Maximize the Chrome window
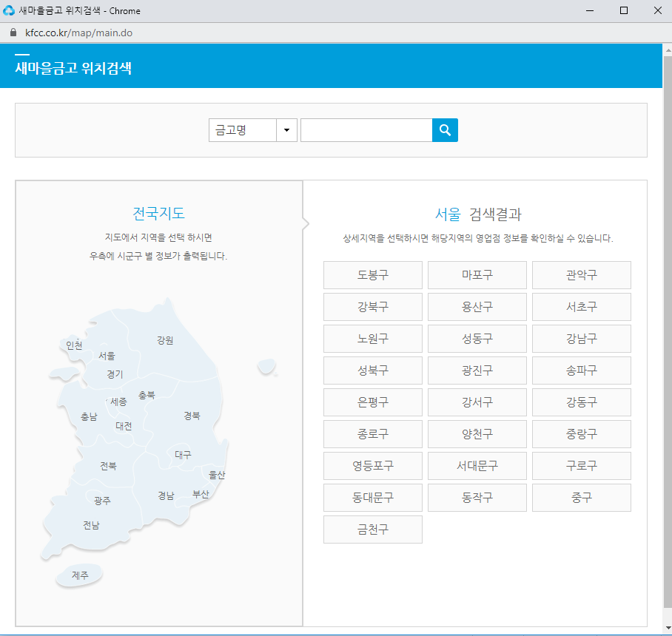 [x=624, y=10]
